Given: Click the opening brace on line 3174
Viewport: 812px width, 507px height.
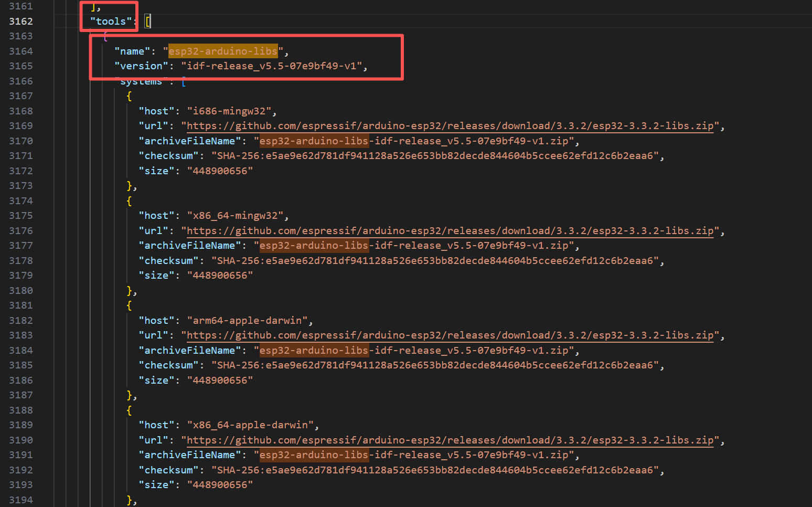Looking at the screenshot, I should (x=129, y=201).
